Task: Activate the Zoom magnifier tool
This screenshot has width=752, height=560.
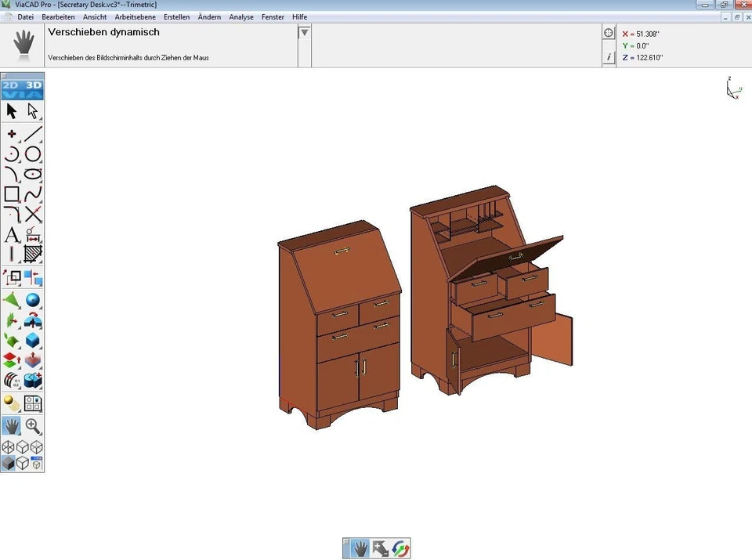Action: (x=33, y=426)
